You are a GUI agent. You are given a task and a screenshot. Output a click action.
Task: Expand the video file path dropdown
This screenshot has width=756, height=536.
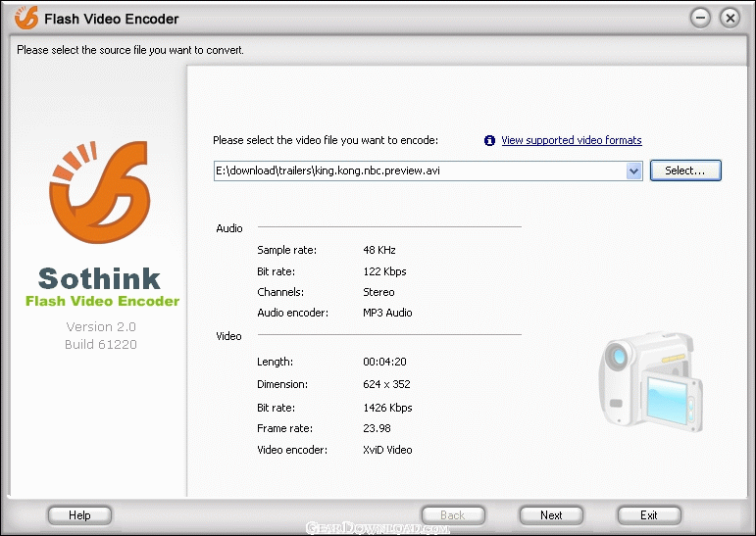pyautogui.click(x=634, y=171)
